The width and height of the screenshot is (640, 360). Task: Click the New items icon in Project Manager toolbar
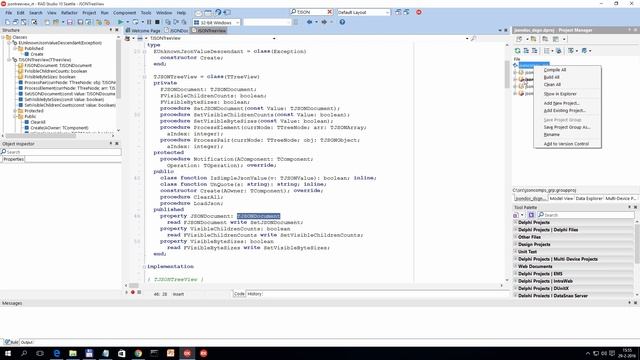click(x=519, y=39)
